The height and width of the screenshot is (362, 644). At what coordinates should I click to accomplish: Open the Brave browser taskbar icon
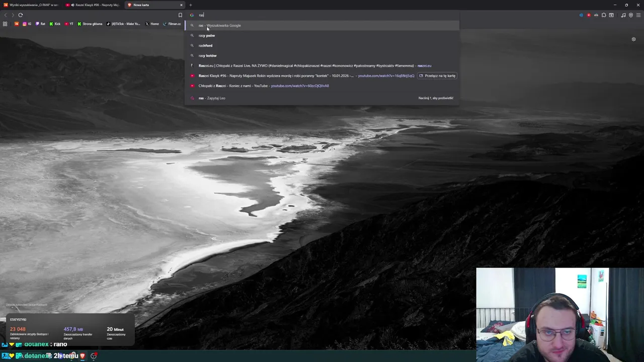tap(83, 356)
